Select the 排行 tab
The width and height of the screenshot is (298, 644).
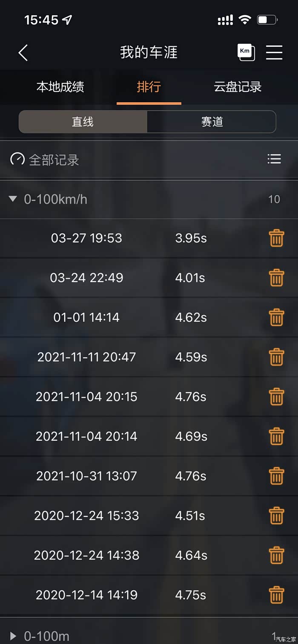[149, 87]
